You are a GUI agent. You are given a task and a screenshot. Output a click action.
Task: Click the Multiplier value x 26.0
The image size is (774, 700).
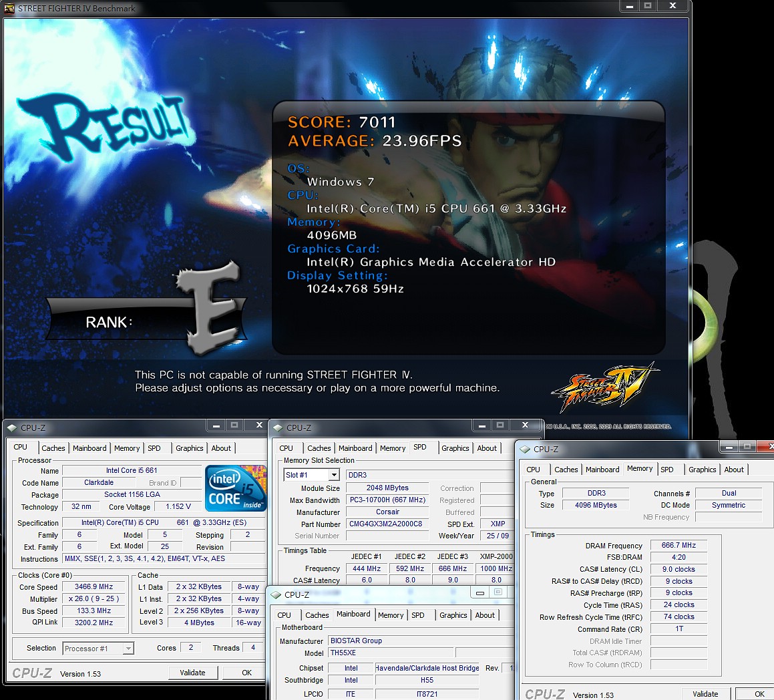pyautogui.click(x=93, y=598)
